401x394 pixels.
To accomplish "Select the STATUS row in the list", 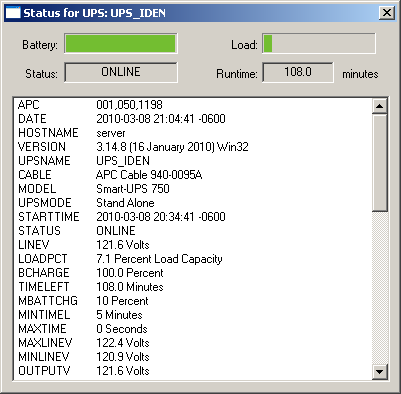I will coord(193,231).
